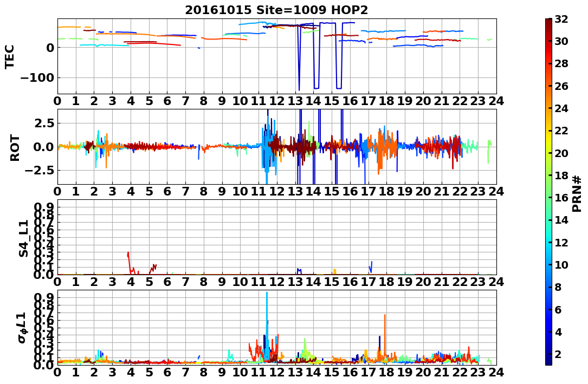Click the plot title '20161015 Site=1009 HOP2'
The image size is (588, 384).
276,10
